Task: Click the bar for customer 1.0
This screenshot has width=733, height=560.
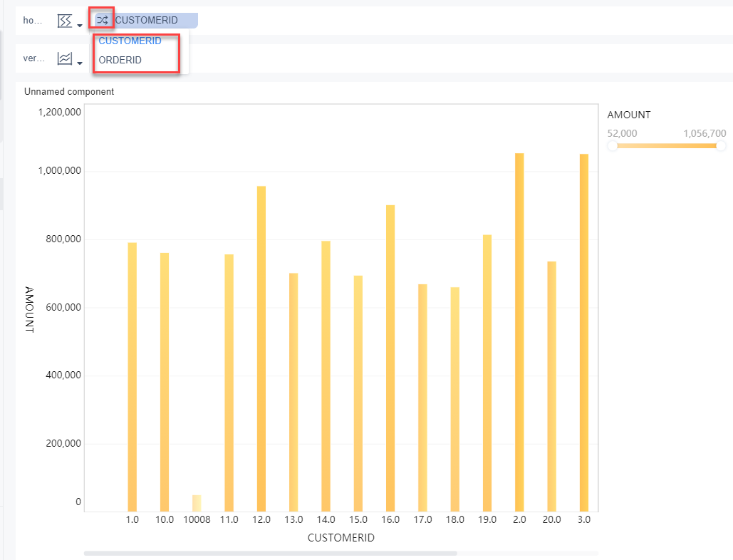Action: click(132, 377)
